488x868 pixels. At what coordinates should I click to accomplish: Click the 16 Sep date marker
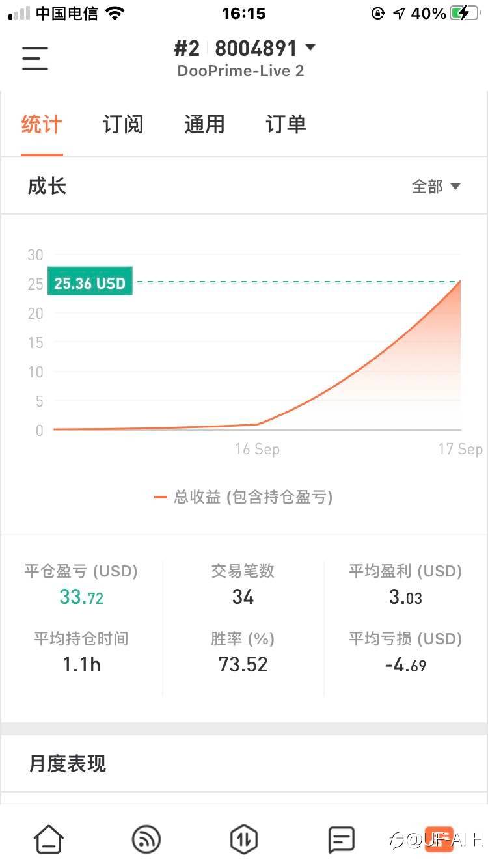pyautogui.click(x=258, y=449)
